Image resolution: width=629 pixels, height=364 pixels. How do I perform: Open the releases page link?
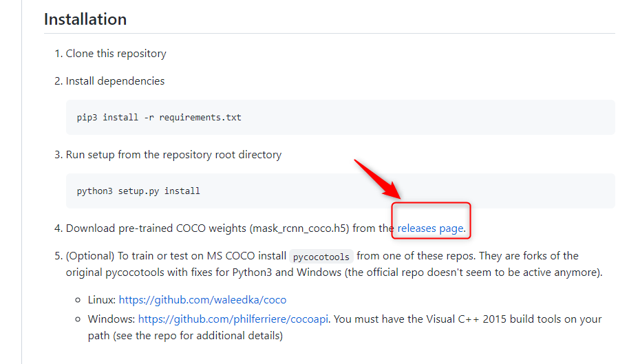[430, 228]
